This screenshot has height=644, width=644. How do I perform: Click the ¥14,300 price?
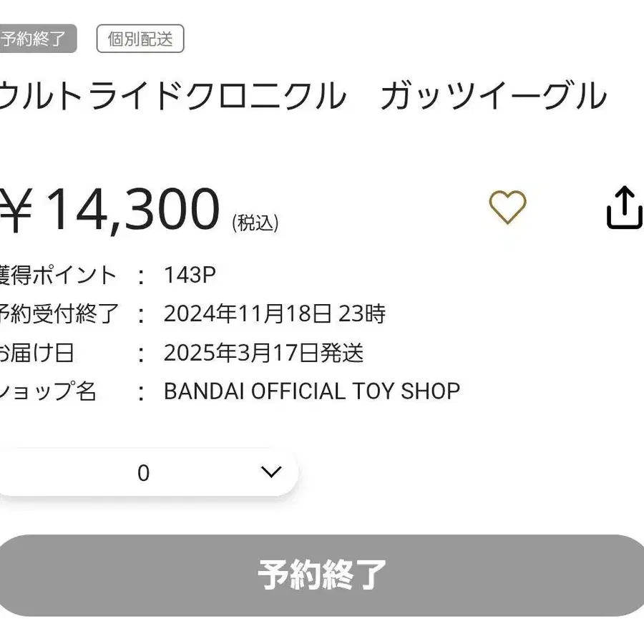pos(109,209)
